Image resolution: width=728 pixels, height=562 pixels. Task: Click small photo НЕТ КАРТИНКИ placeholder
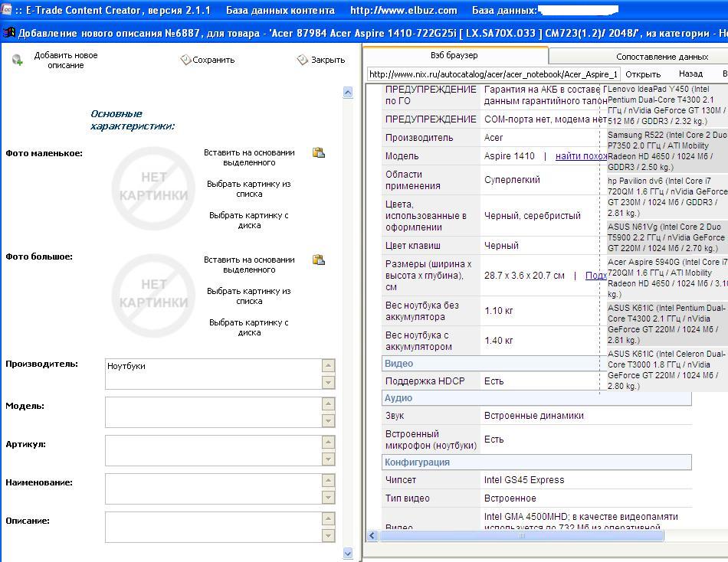pos(154,188)
